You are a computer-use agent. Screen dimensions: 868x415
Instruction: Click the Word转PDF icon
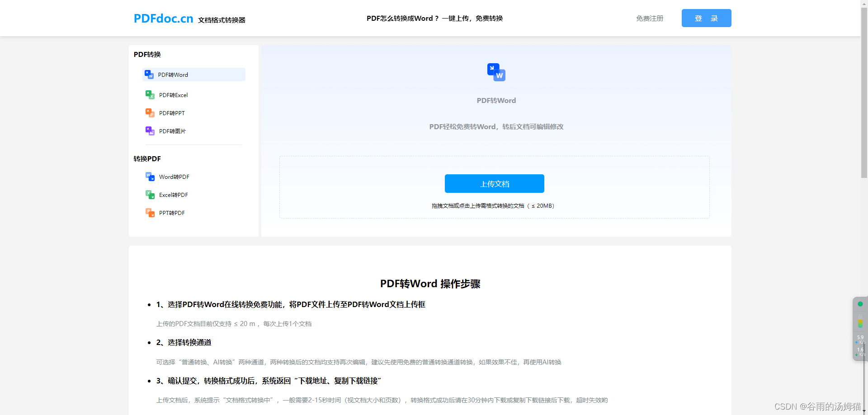(x=150, y=177)
